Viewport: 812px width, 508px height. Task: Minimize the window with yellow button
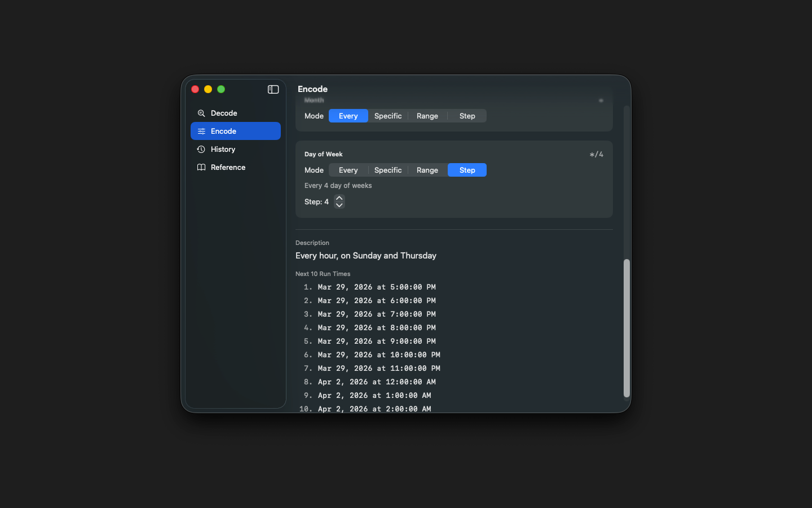coord(208,89)
